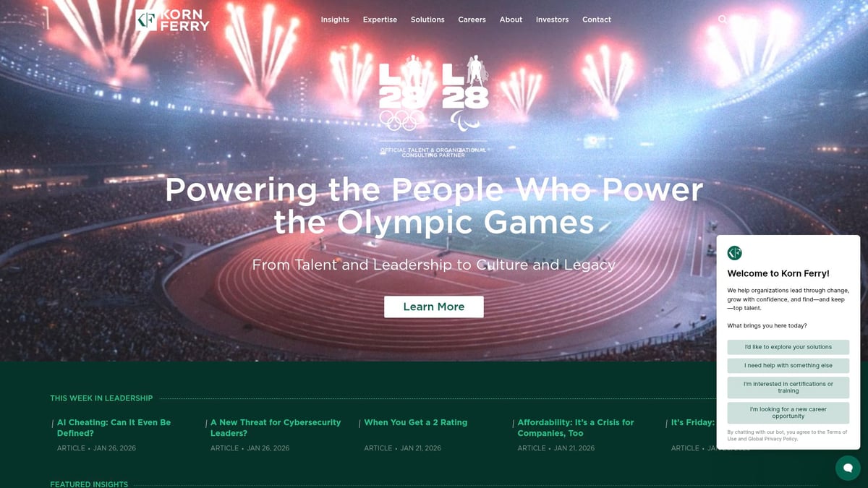The height and width of the screenshot is (488, 868).
Task: Expand the About navigation item
Action: (511, 20)
